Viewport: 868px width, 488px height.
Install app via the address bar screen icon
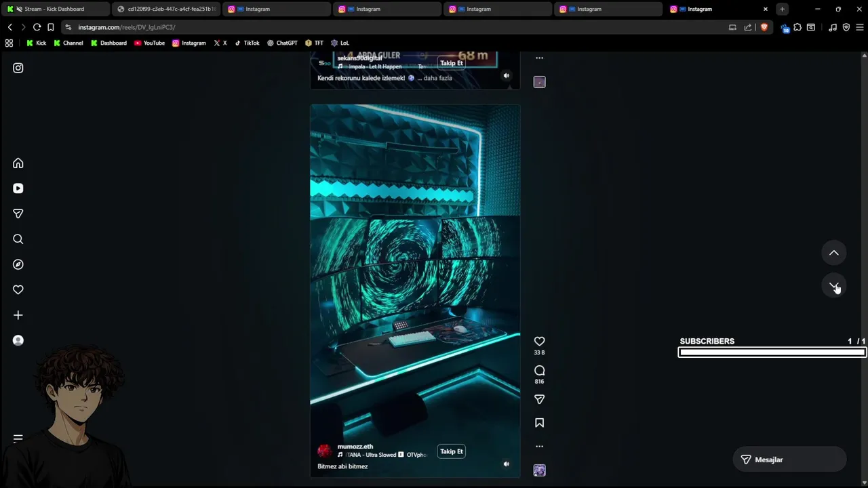tap(732, 27)
